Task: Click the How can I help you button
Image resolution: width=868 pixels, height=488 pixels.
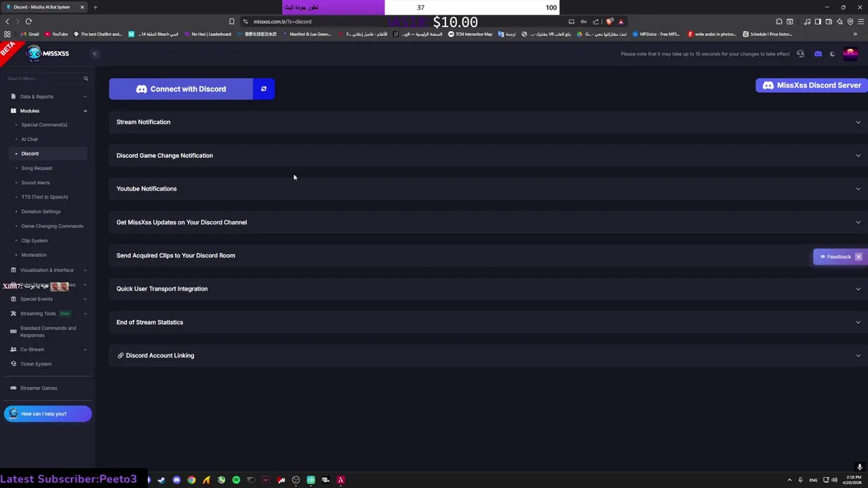Action: pos(47,413)
